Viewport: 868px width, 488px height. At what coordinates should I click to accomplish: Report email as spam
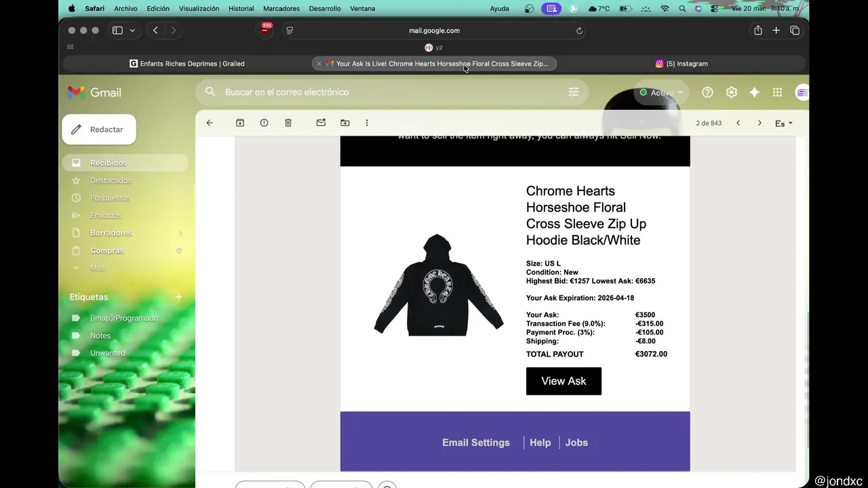[264, 123]
